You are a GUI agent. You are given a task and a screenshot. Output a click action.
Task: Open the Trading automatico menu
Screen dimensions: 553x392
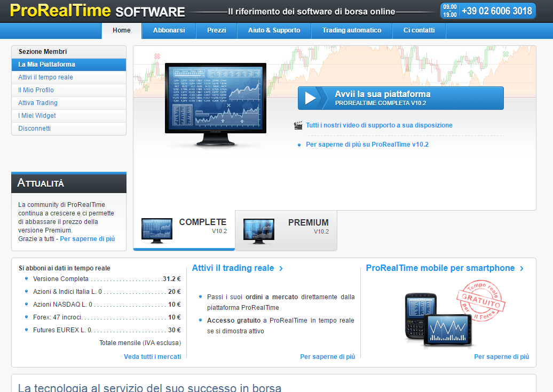click(352, 31)
